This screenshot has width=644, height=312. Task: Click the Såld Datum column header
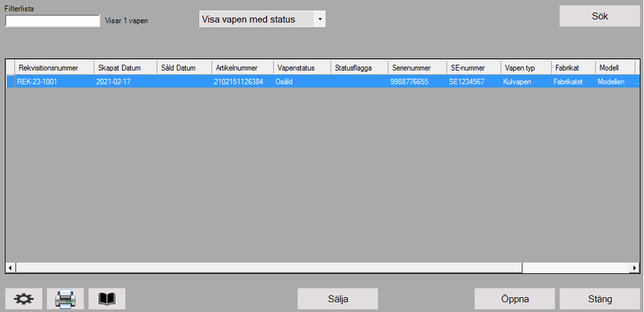point(184,68)
